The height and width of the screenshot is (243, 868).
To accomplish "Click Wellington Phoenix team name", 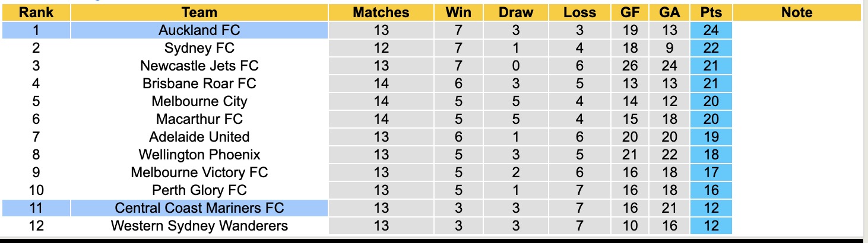I will click(199, 155).
